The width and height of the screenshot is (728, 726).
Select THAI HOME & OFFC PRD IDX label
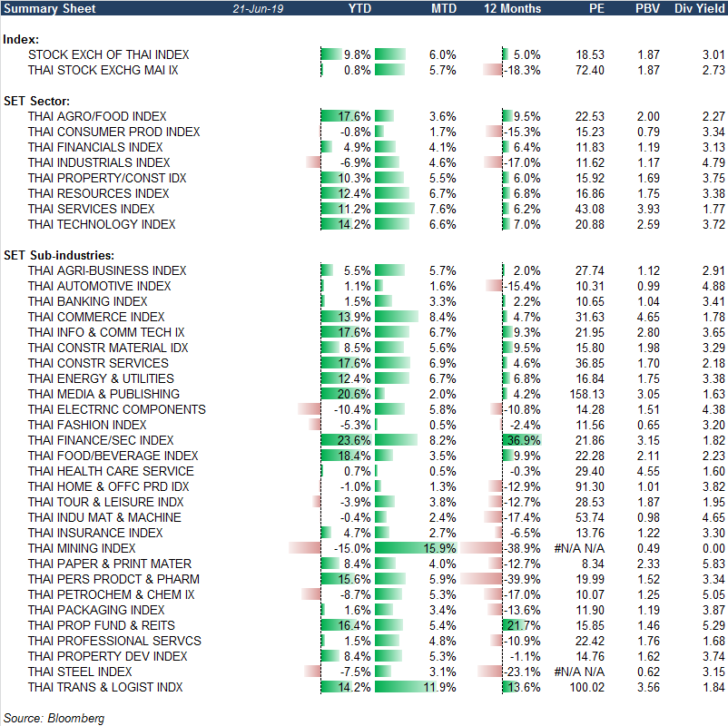coord(108,486)
